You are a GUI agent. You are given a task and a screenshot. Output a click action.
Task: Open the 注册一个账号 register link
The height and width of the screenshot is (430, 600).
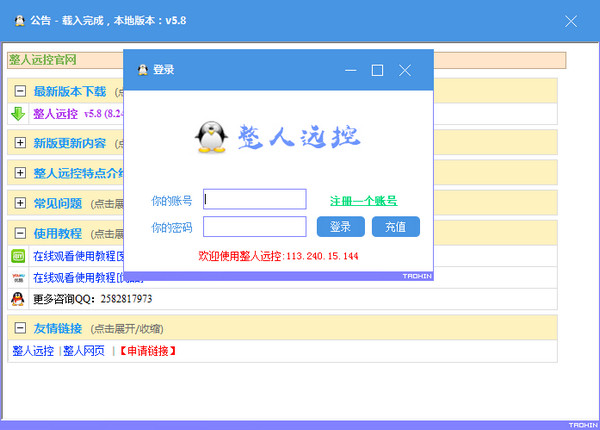point(364,200)
